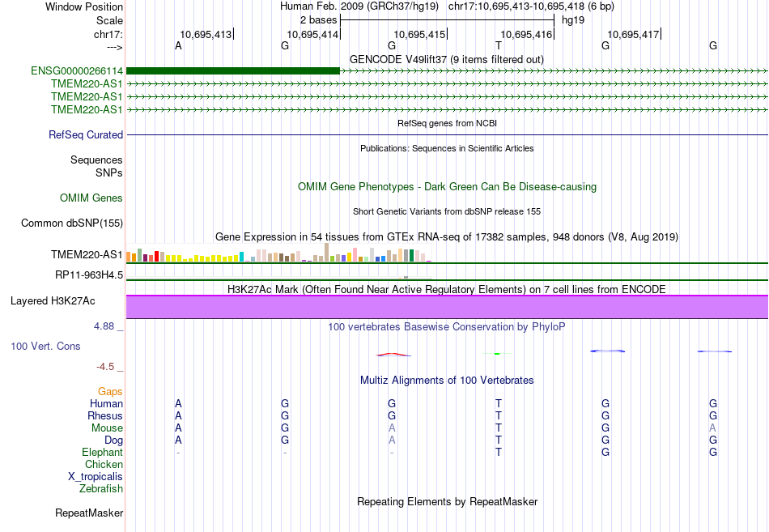The height and width of the screenshot is (532, 769).
Task: Click the GTEx 'Gene Expression in 54 tissues' title
Action: [x=447, y=237]
